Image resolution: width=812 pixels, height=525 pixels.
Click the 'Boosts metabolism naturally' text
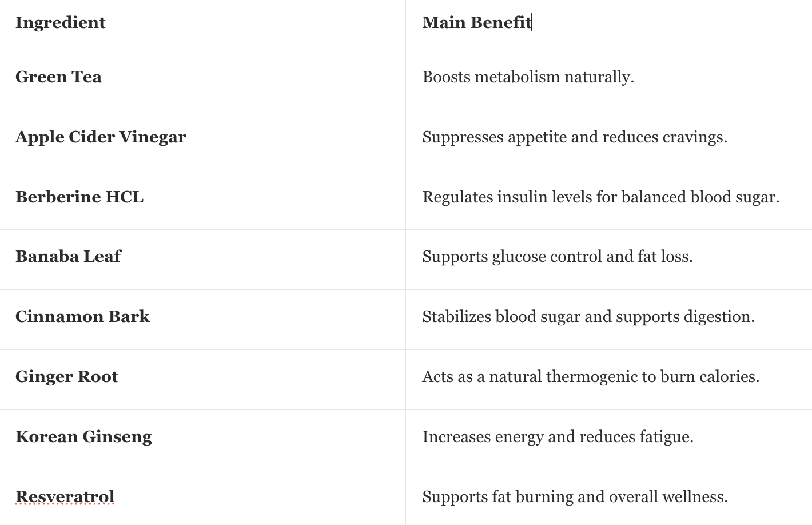[528, 77]
